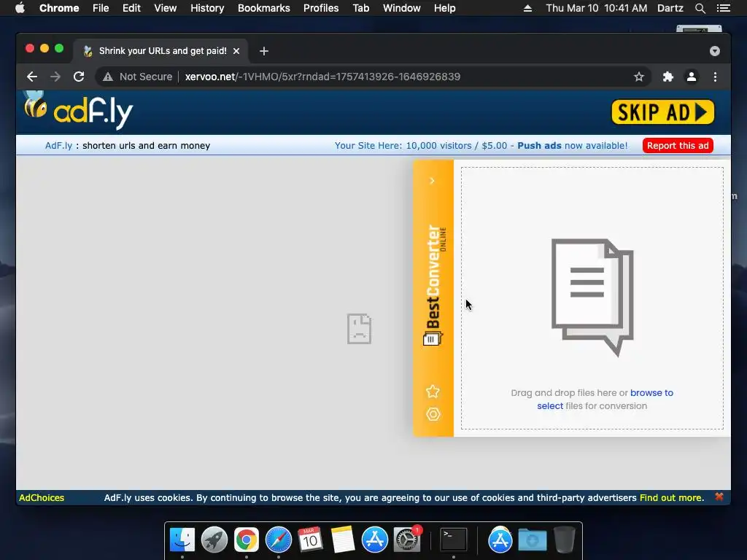Open the Trash in the Dock

(565, 540)
